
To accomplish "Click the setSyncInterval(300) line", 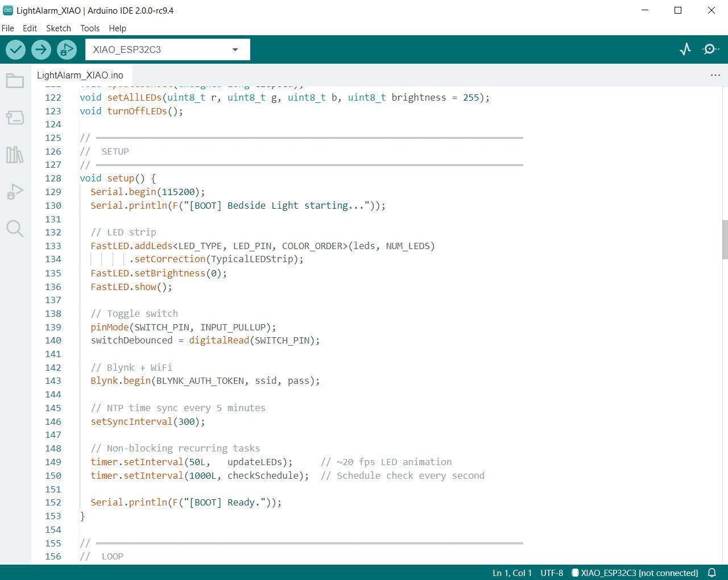I will click(148, 422).
